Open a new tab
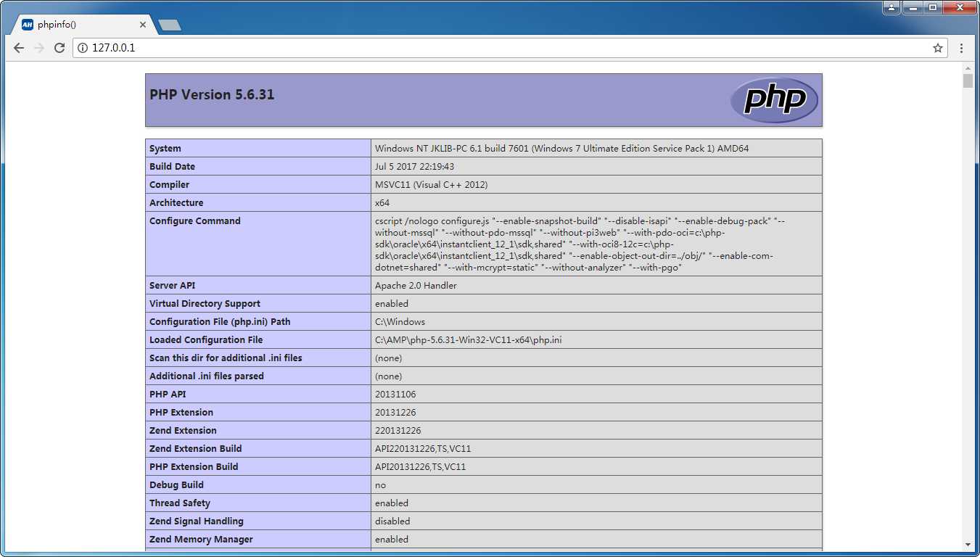 click(x=170, y=25)
